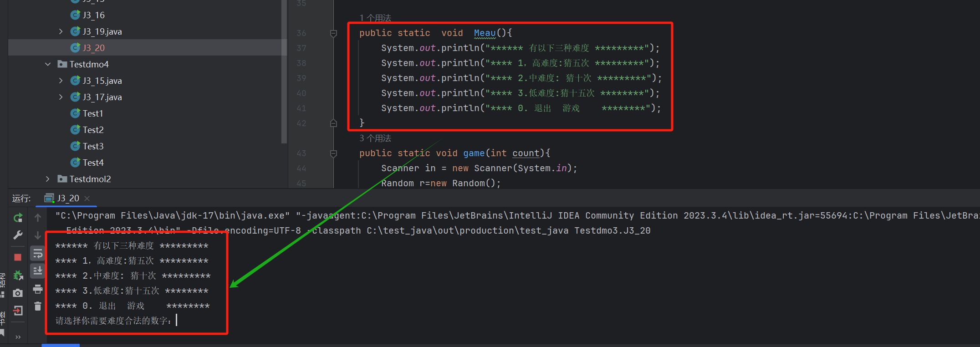Click 'Random r=new Random();' code line

click(441, 183)
